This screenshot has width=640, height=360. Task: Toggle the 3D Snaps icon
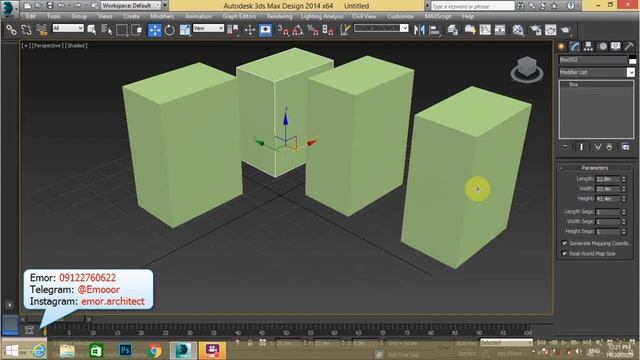pyautogui.click(x=283, y=30)
